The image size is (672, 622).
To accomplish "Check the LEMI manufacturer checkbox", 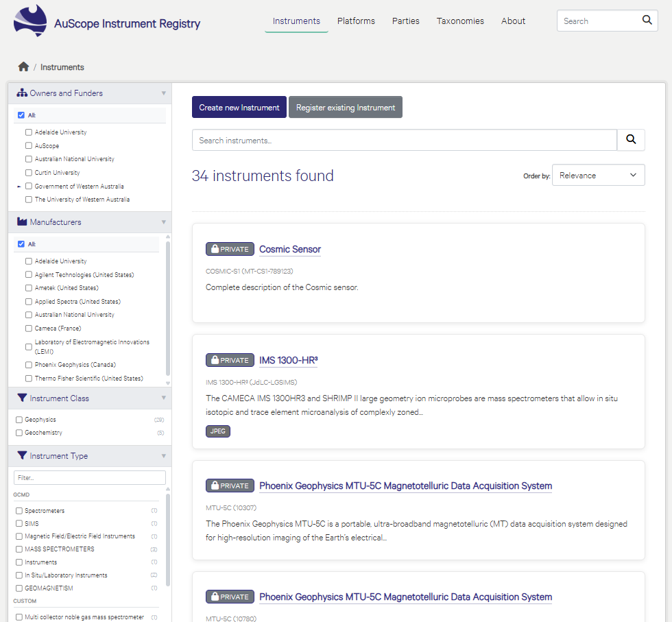I will click(29, 347).
